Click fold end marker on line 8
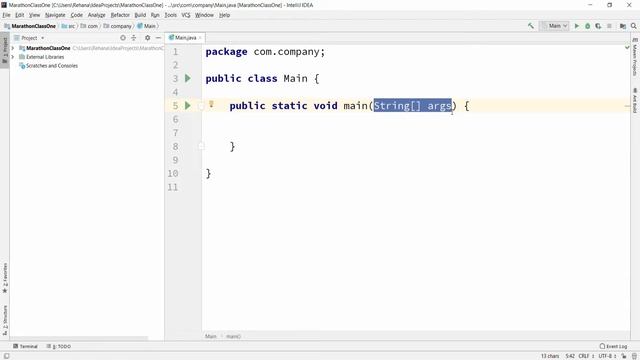The height and width of the screenshot is (360, 640). tap(201, 146)
